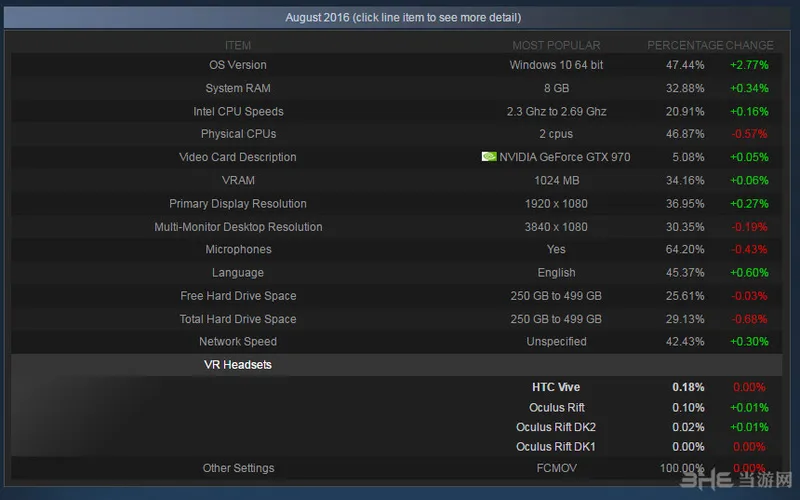Click the 3840 x 1080 value
The height and width of the screenshot is (500, 800).
556,227
